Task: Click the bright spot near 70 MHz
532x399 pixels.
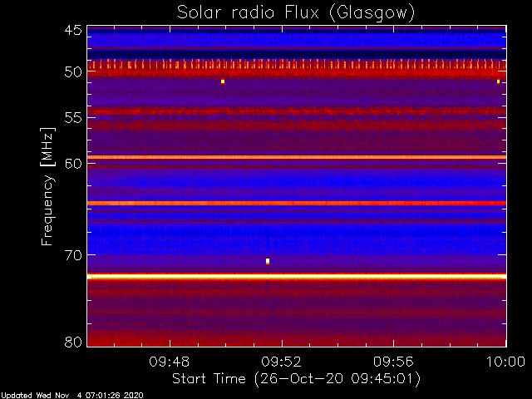Action: point(268,261)
